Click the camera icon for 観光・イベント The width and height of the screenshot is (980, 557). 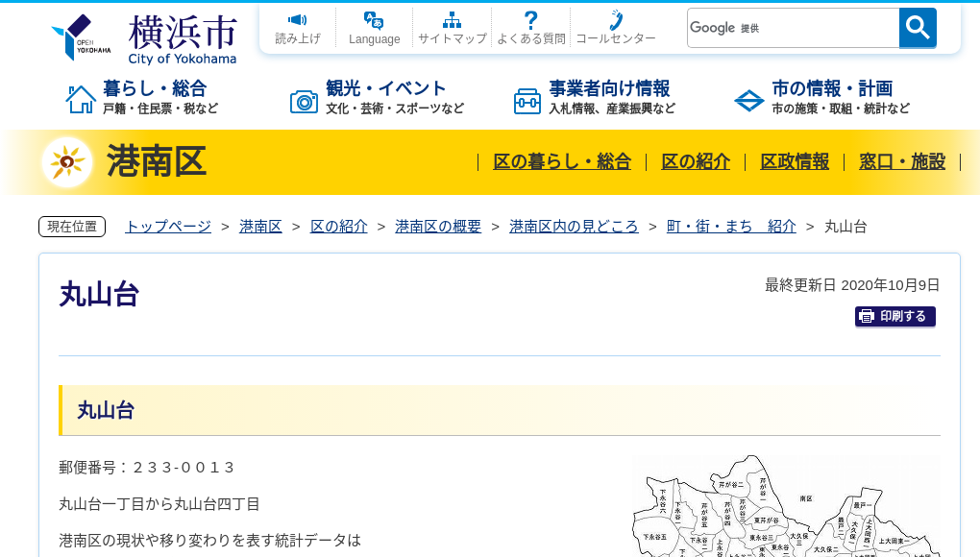click(305, 99)
